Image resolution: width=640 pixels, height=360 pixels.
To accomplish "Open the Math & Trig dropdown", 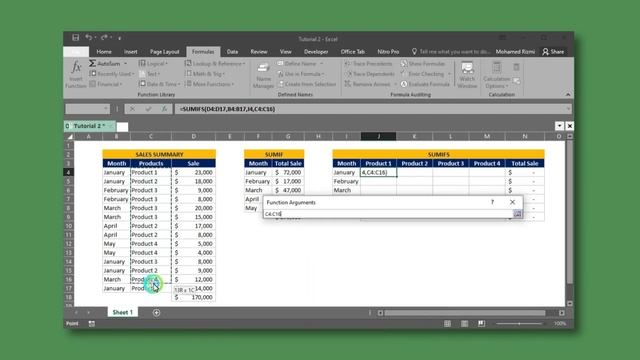I will tap(205, 74).
